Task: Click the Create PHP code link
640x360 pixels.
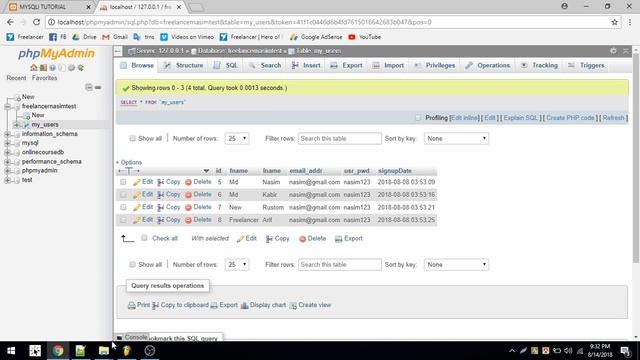Action: pos(570,118)
